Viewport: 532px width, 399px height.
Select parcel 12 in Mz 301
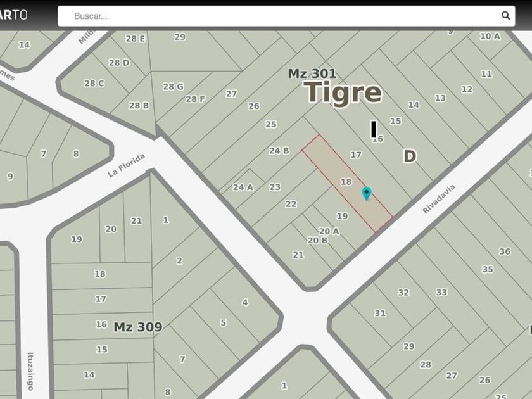click(x=467, y=89)
